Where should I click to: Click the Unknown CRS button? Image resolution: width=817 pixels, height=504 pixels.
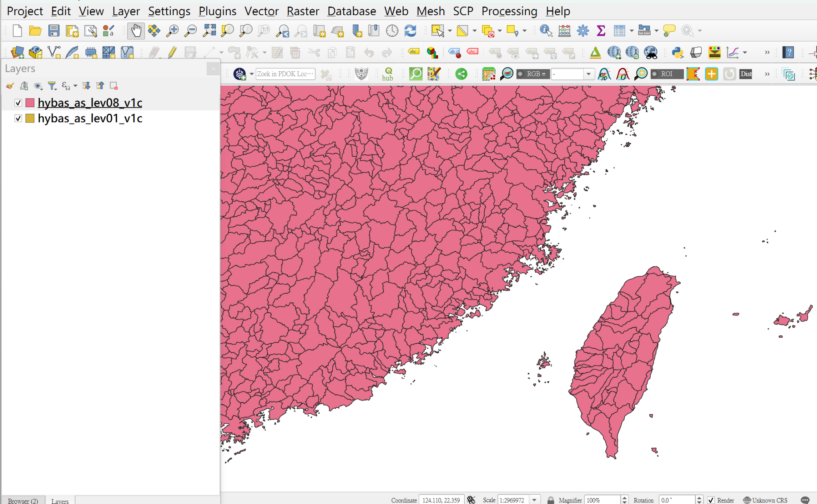pos(765,500)
